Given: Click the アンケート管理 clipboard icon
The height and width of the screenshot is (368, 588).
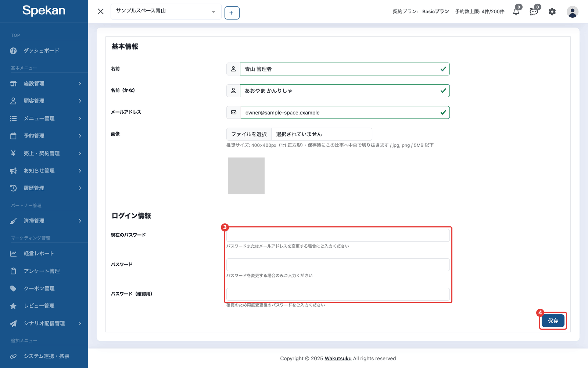Looking at the screenshot, I should [13, 271].
